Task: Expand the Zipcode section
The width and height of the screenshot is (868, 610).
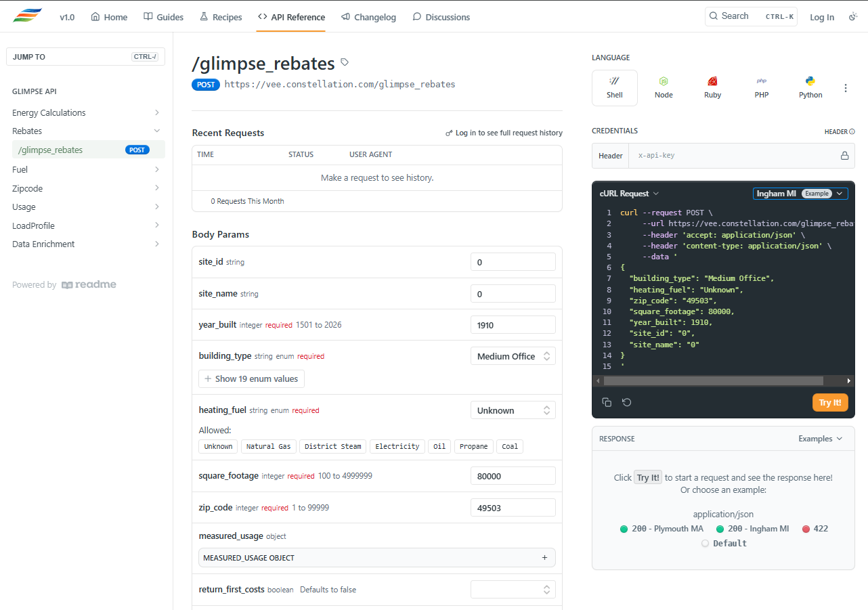Action: pyautogui.click(x=85, y=188)
